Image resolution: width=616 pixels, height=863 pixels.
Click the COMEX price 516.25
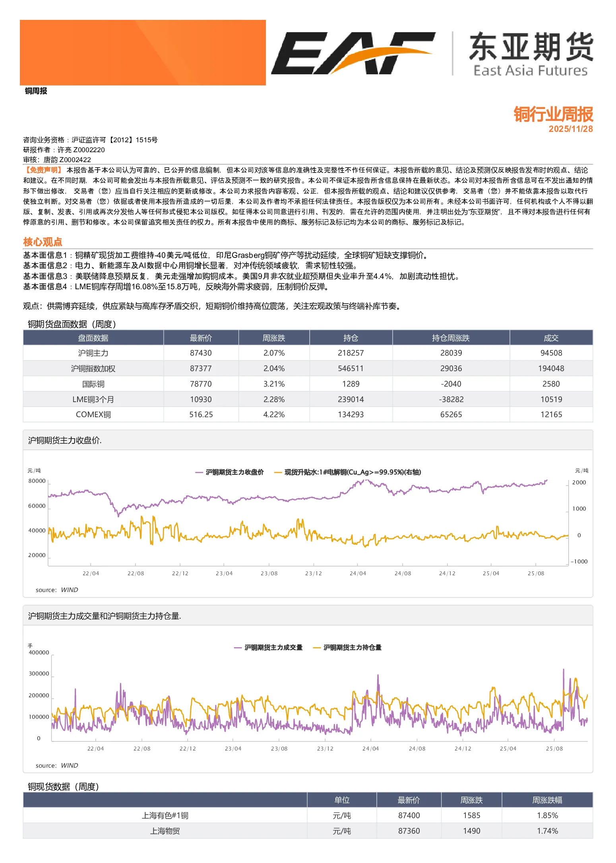(x=201, y=415)
